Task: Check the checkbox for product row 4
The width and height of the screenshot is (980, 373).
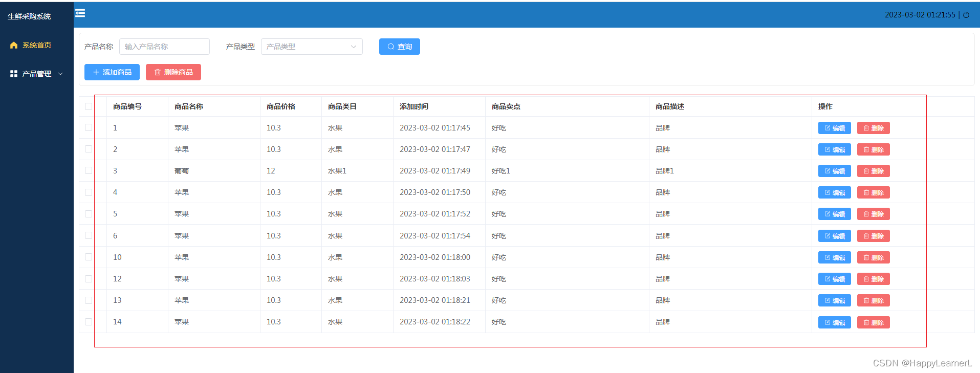Action: 89,192
